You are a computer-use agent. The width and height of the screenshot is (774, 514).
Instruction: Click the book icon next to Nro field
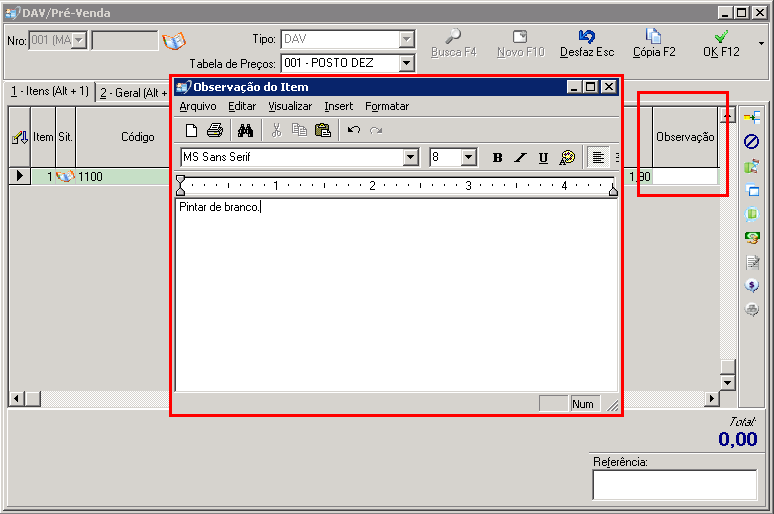click(174, 41)
